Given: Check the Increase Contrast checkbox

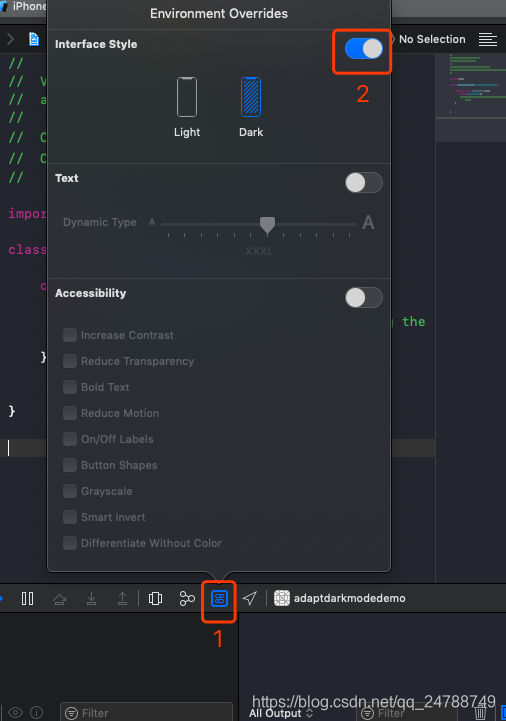Looking at the screenshot, I should 70,335.
